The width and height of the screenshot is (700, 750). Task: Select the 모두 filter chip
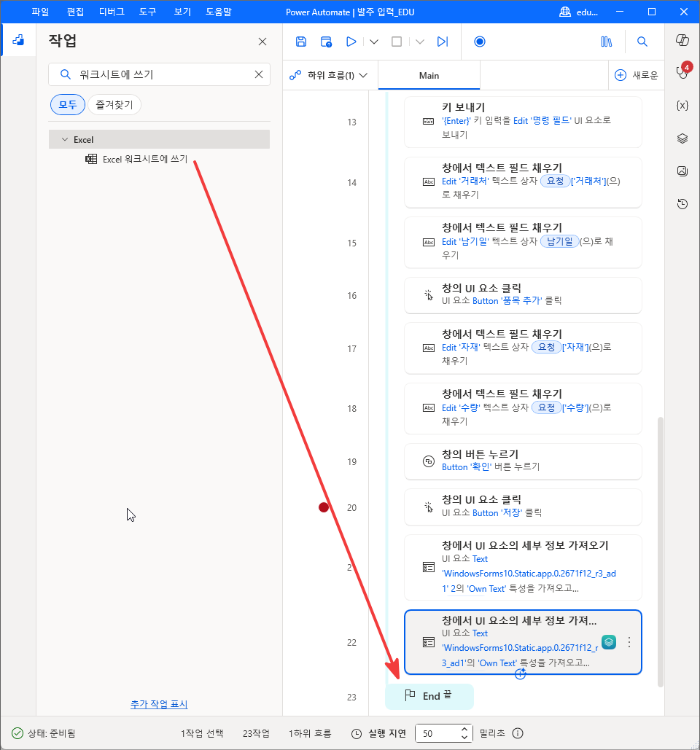coord(68,105)
